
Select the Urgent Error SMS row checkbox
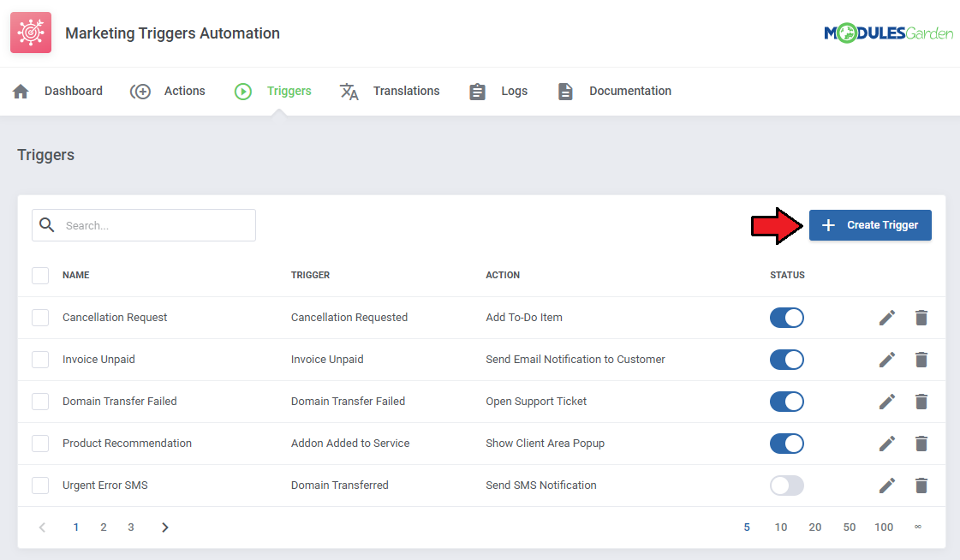pos(40,486)
